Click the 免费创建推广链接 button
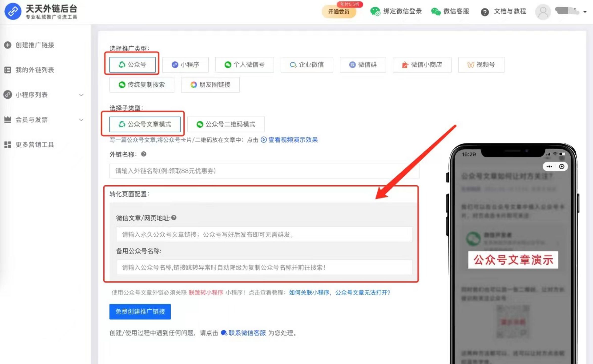The image size is (593, 364). 140,311
